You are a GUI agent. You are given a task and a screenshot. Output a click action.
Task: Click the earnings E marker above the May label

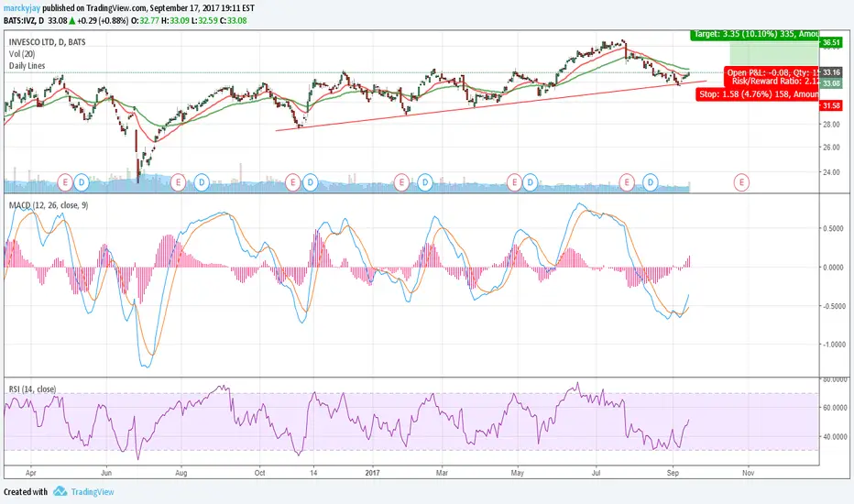click(514, 182)
